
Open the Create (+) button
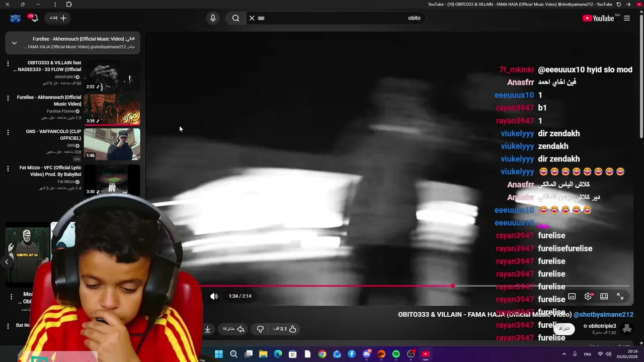tap(58, 18)
